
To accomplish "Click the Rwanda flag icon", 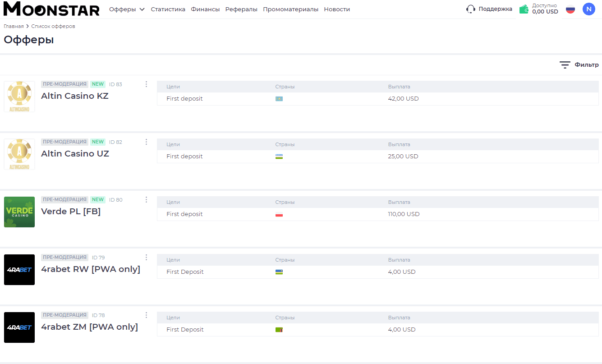I will 279,272.
